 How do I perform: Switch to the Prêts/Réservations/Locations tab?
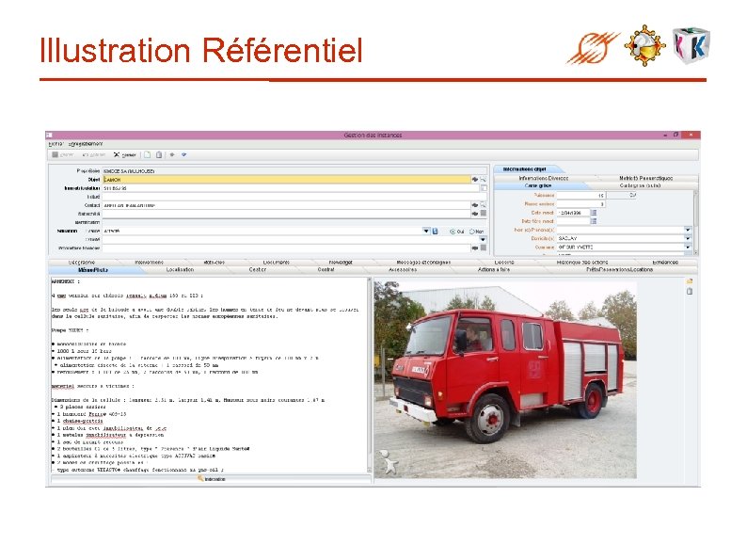619,270
